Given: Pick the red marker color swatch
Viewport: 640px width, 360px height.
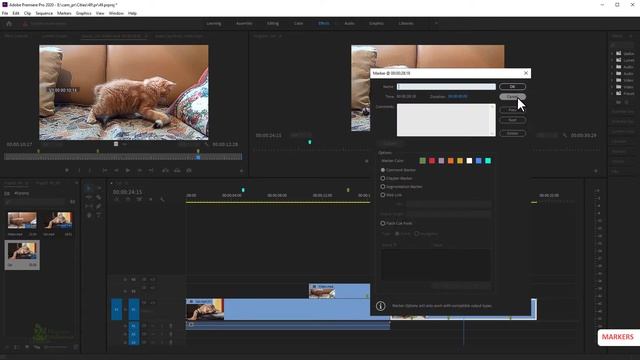Looking at the screenshot, I should tap(432, 161).
